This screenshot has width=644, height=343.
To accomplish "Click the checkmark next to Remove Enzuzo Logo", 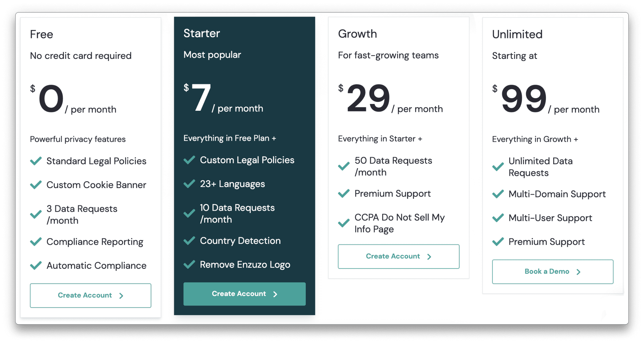I will (x=189, y=264).
